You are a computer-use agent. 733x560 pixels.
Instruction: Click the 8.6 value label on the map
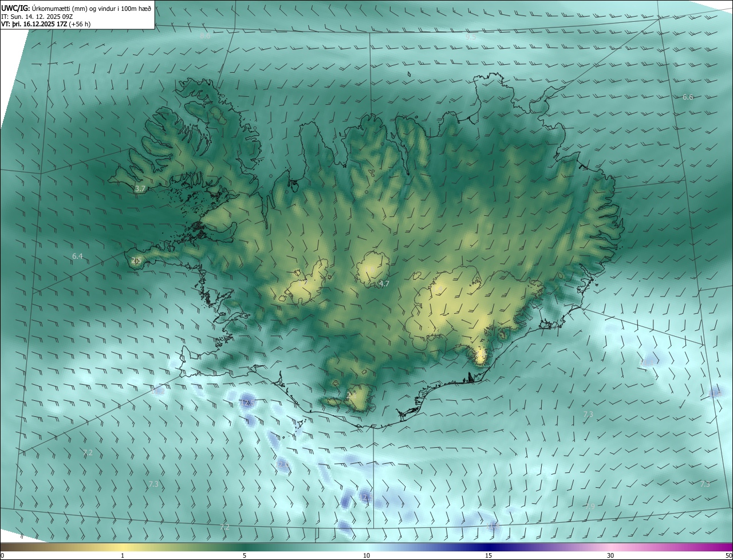[205, 36]
